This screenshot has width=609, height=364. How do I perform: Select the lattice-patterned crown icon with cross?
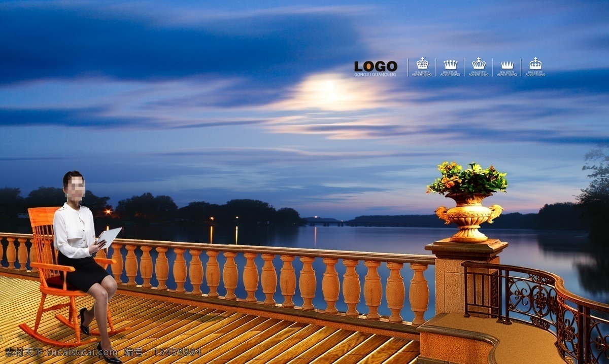[422, 63]
